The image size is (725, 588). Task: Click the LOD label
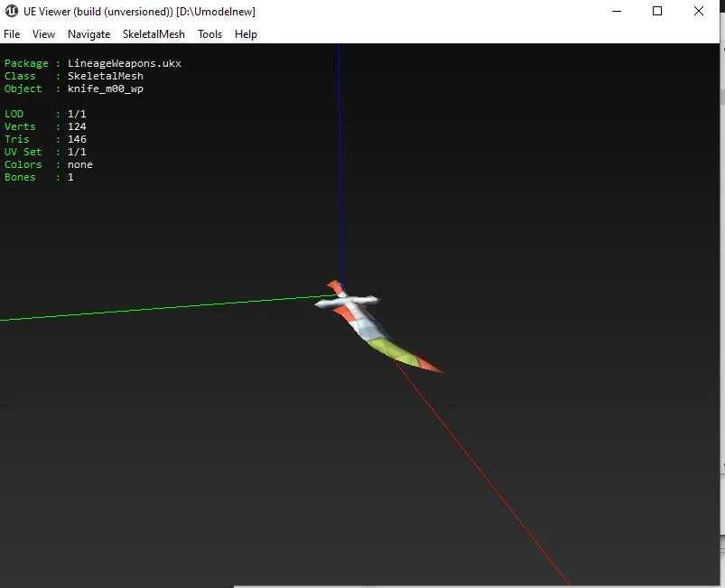click(x=14, y=114)
